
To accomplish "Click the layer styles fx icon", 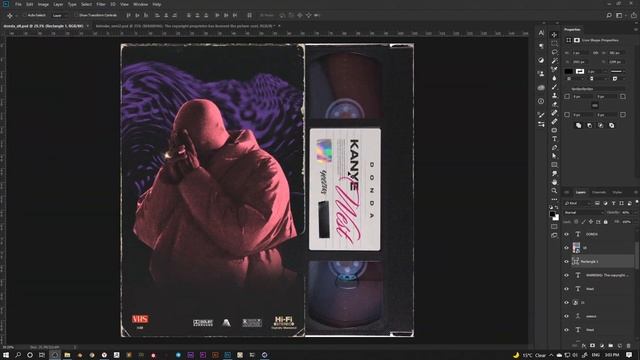I will (x=584, y=346).
